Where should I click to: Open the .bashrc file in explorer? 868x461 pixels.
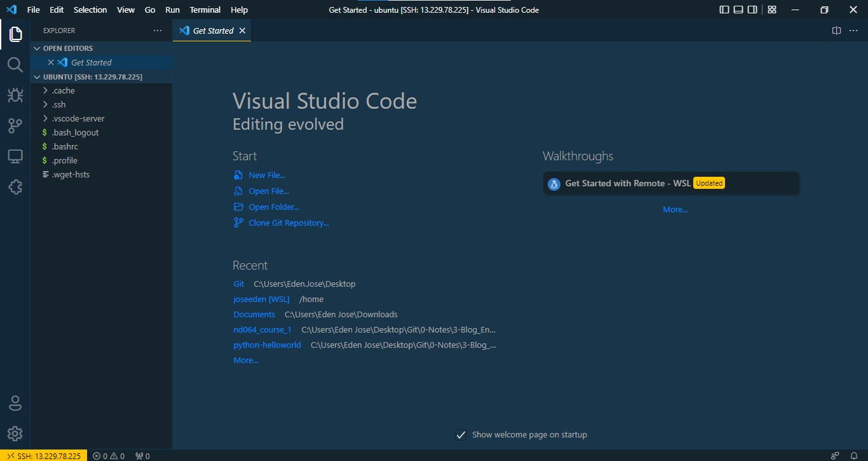[x=65, y=146]
